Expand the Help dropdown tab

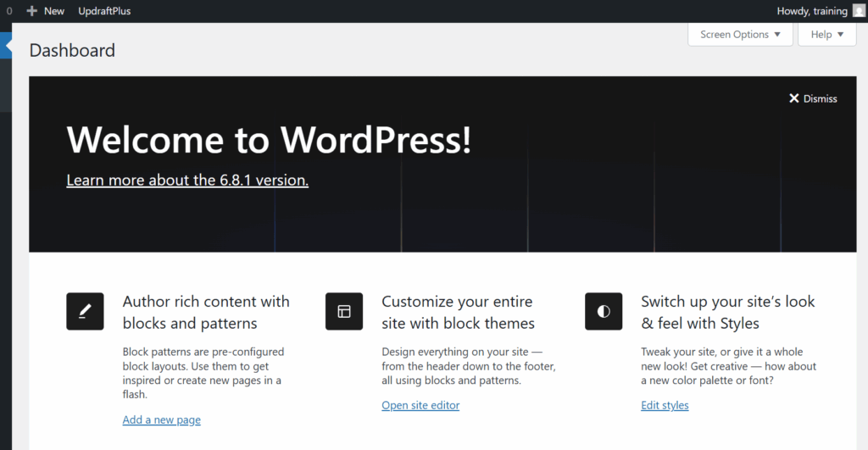coord(827,34)
